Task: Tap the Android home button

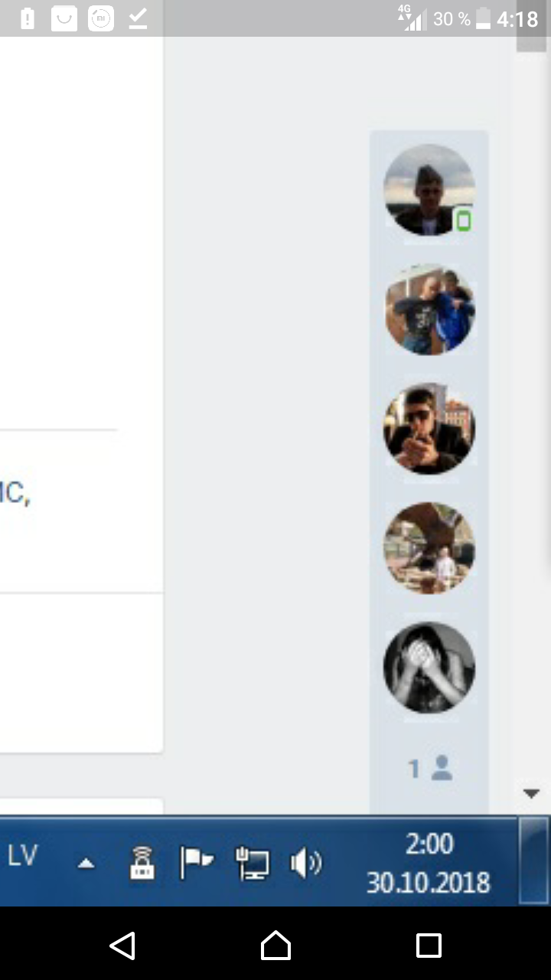Action: point(275,945)
